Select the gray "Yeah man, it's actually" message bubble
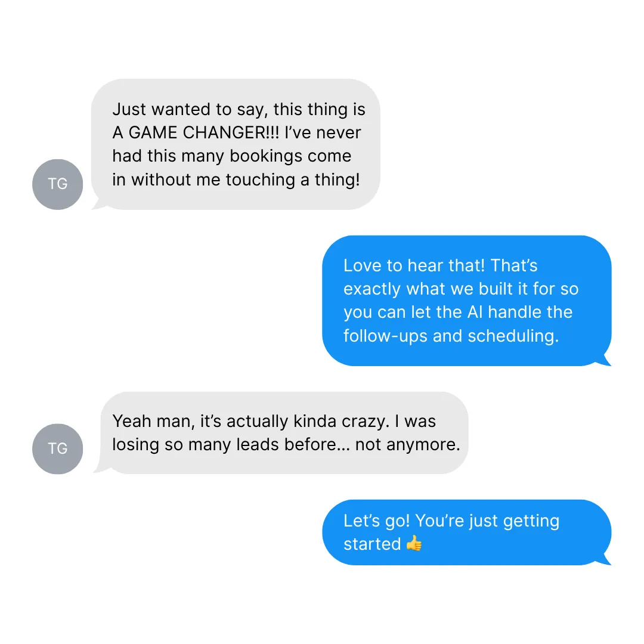 [284, 433]
